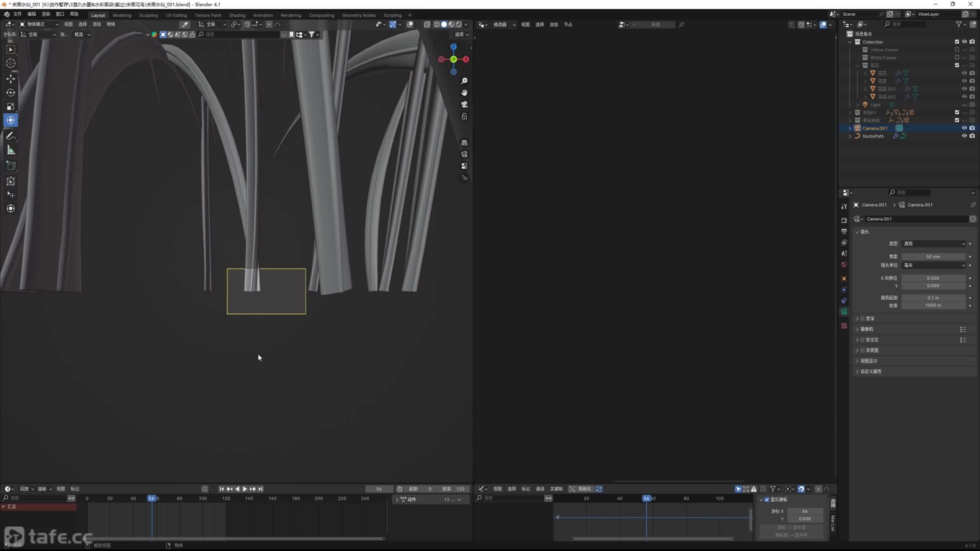Image resolution: width=980 pixels, height=551 pixels.
Task: Click the 焦距 50 mm field
Action: (933, 257)
